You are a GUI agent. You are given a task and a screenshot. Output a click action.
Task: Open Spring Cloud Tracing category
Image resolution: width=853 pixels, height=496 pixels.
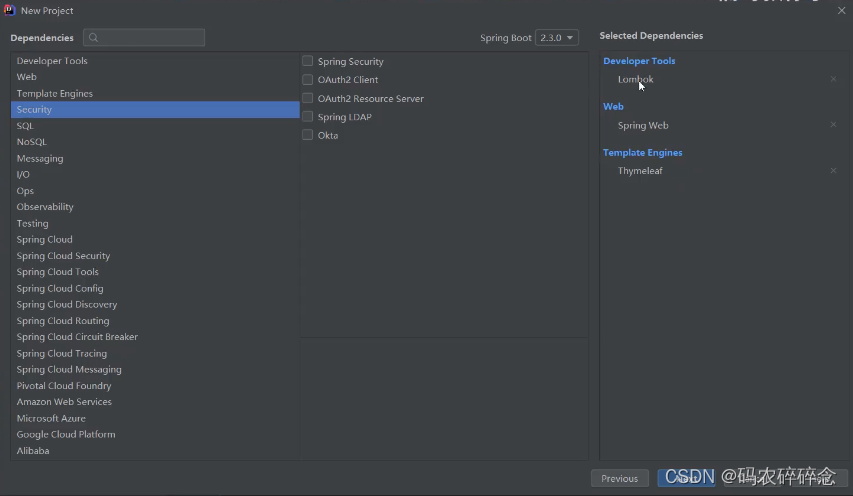[155, 353]
